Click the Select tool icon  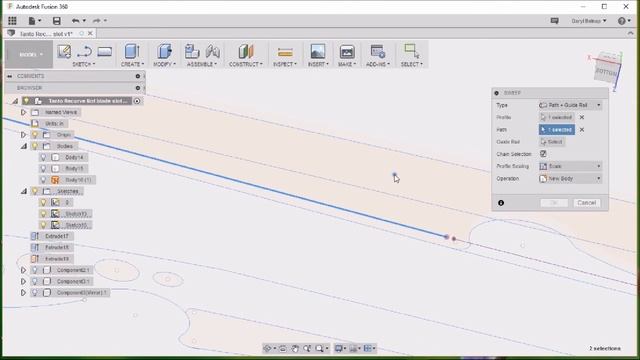pyautogui.click(x=411, y=51)
